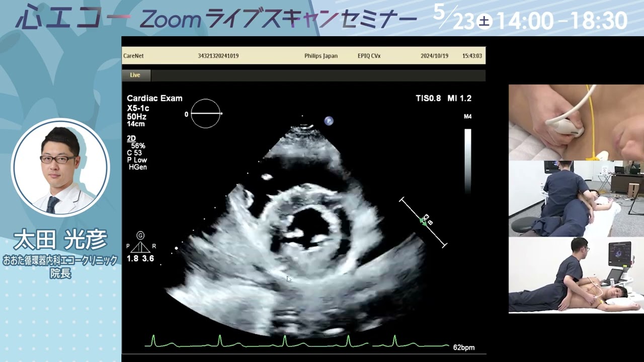Click the 'TIS0.8' thermal index
The height and width of the screenshot is (362, 644).
click(x=428, y=99)
